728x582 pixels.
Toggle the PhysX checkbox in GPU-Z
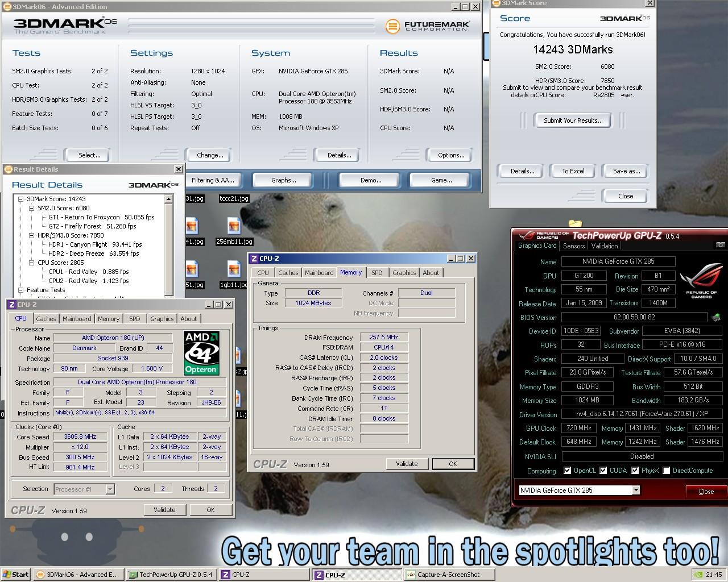click(634, 471)
